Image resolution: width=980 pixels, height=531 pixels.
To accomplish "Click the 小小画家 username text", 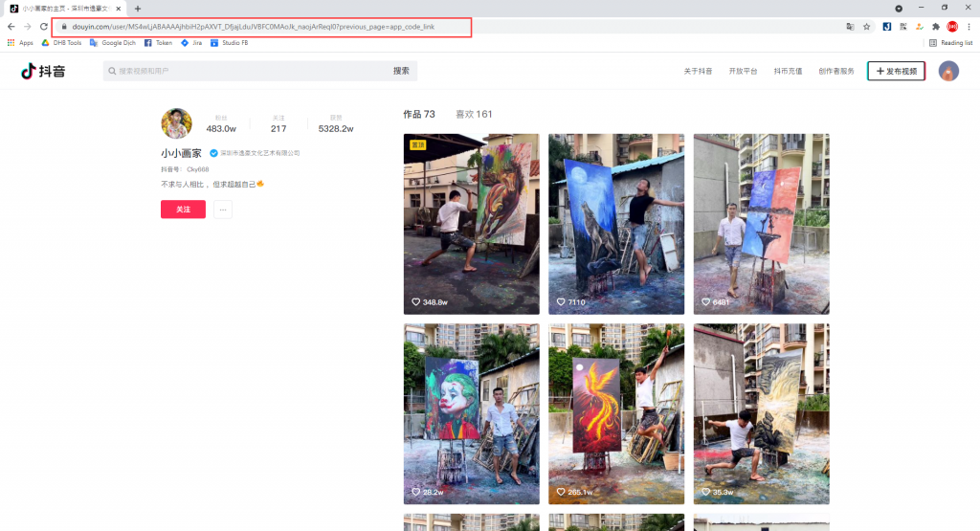I will 181,153.
